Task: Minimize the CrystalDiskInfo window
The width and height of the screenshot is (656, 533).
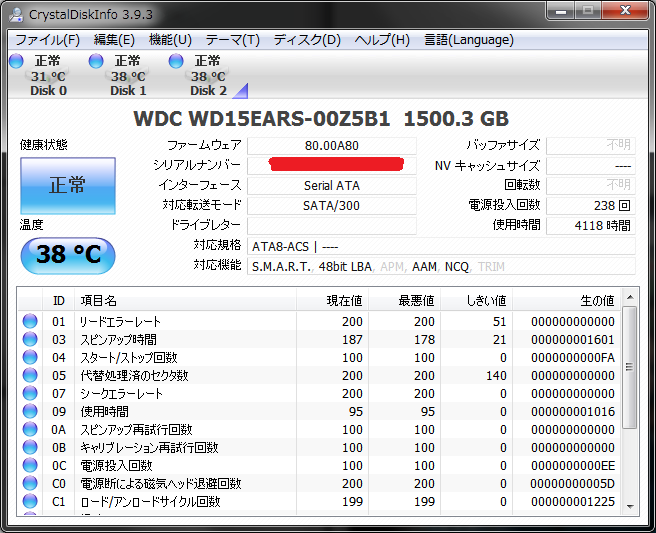Action: click(x=561, y=10)
